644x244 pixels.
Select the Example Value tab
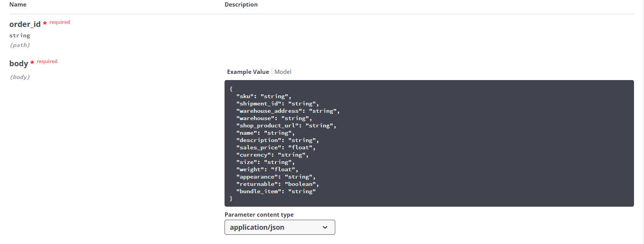pos(248,72)
